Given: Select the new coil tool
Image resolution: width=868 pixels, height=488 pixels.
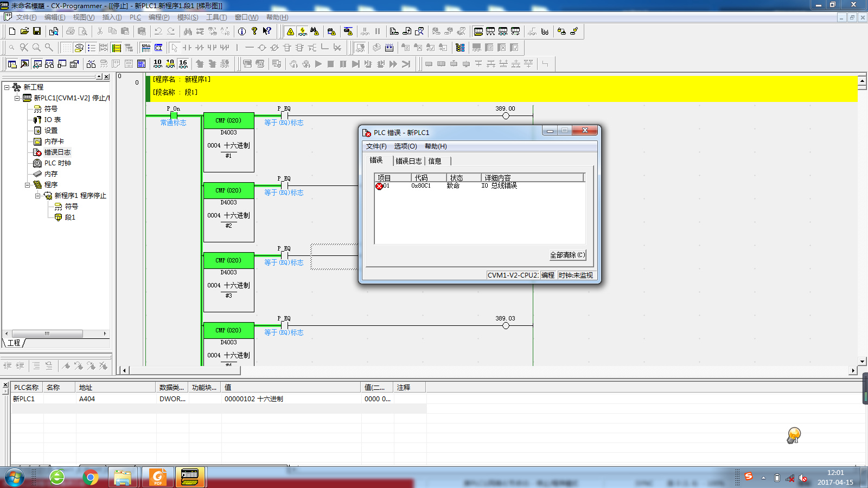Looking at the screenshot, I should click(x=262, y=48).
